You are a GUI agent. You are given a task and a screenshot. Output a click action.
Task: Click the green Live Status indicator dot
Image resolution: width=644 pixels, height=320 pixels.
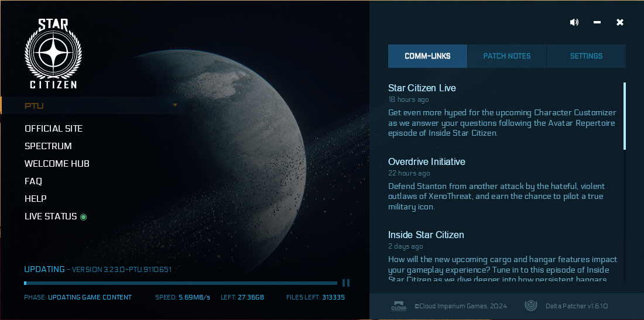click(x=83, y=216)
